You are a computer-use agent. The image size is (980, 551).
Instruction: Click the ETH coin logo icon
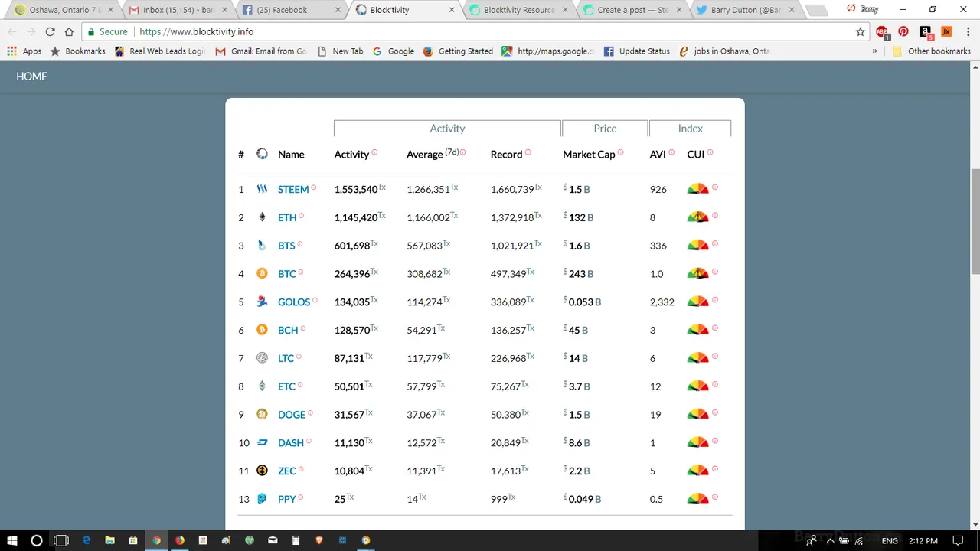(x=262, y=217)
